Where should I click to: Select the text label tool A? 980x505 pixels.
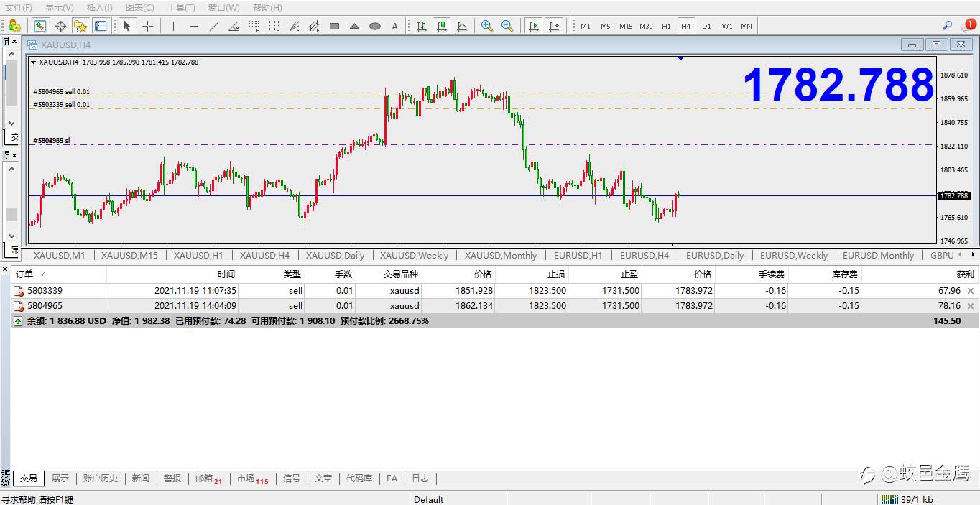coord(394,26)
